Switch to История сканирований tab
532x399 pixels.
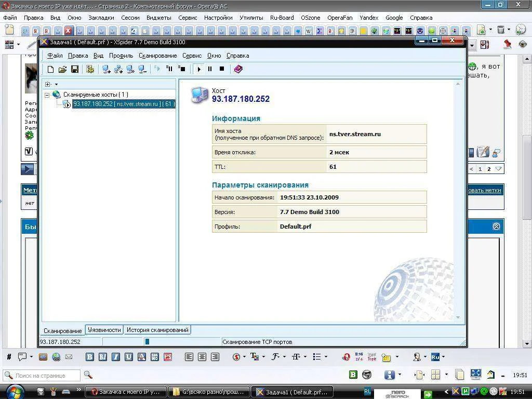[157, 330]
